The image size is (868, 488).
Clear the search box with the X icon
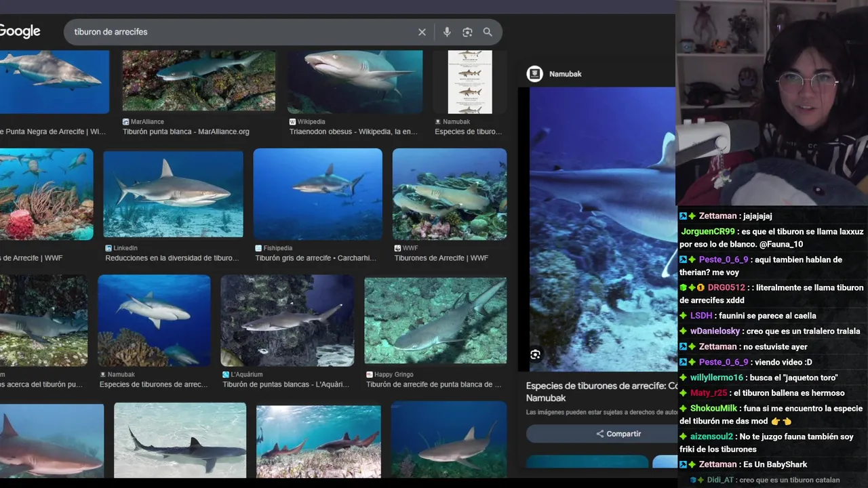coord(422,32)
